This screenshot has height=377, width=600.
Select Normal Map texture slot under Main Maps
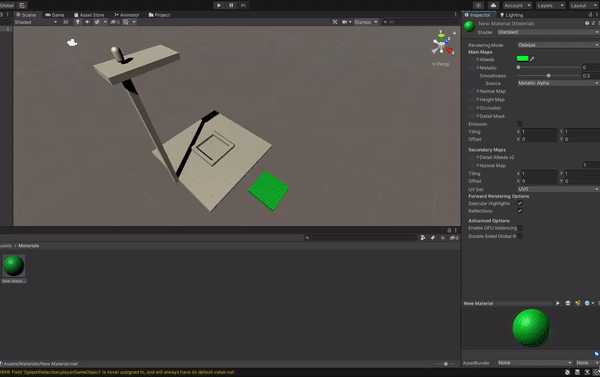pyautogui.click(x=472, y=91)
